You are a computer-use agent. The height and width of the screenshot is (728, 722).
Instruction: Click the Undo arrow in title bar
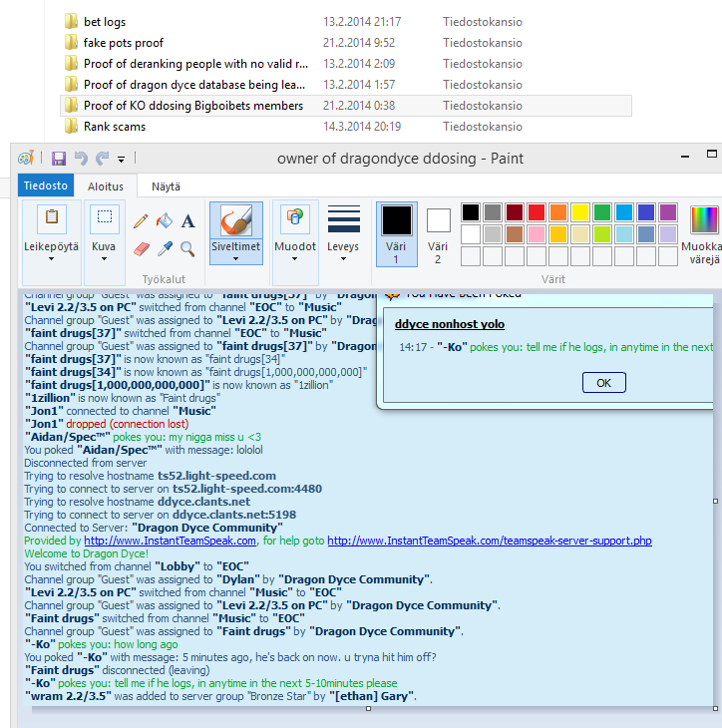[81, 159]
